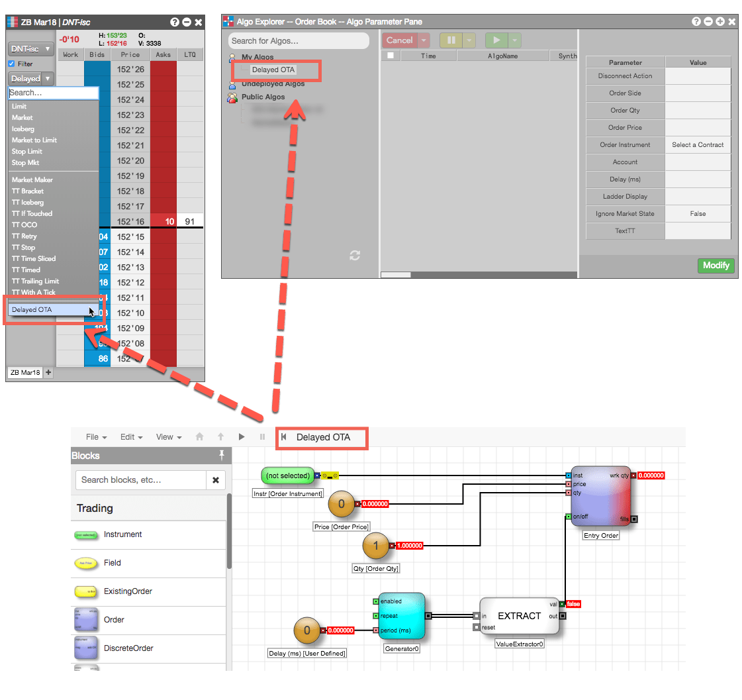Screen dimensions: 742x700
Task: Click the 152'16 price cell
Action: click(130, 221)
